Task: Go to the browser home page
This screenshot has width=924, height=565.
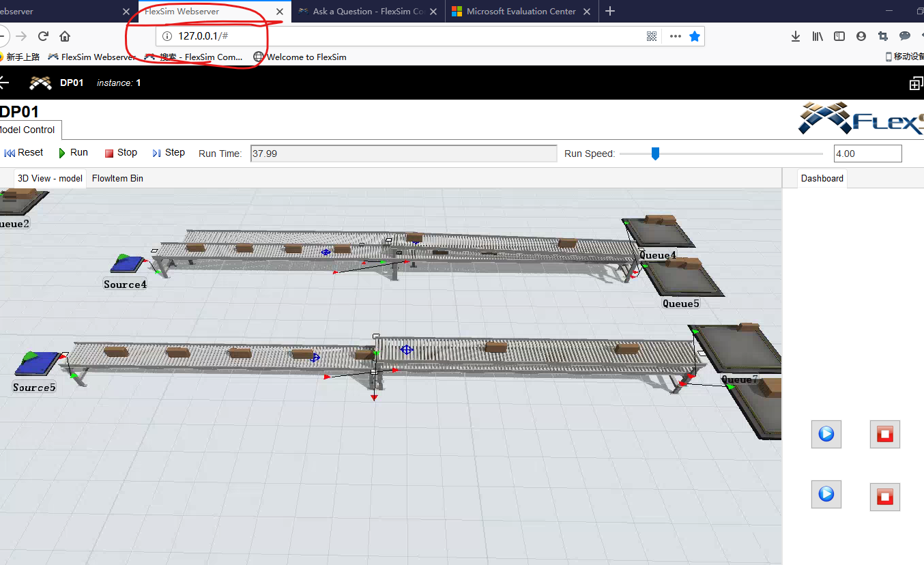Action: 65,36
